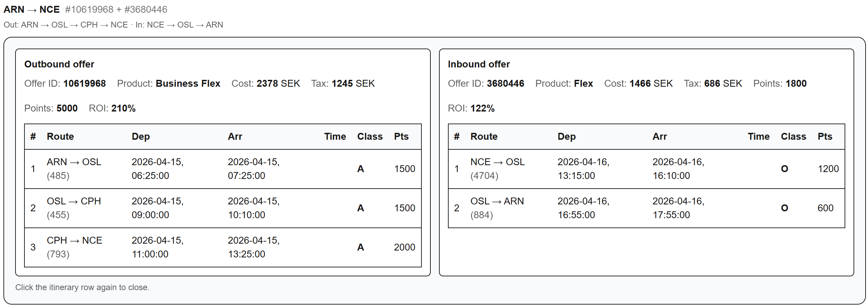Click the 'Click the itinerary row again' hint

point(82,287)
